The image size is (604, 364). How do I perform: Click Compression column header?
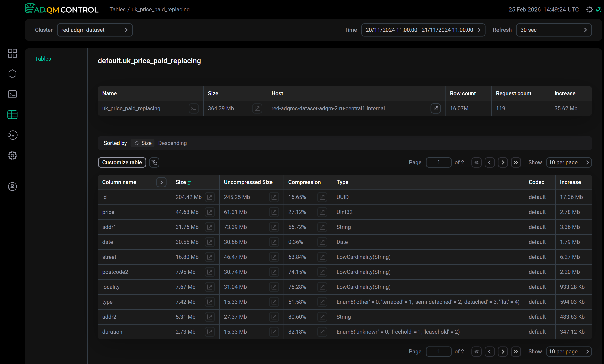point(304,182)
